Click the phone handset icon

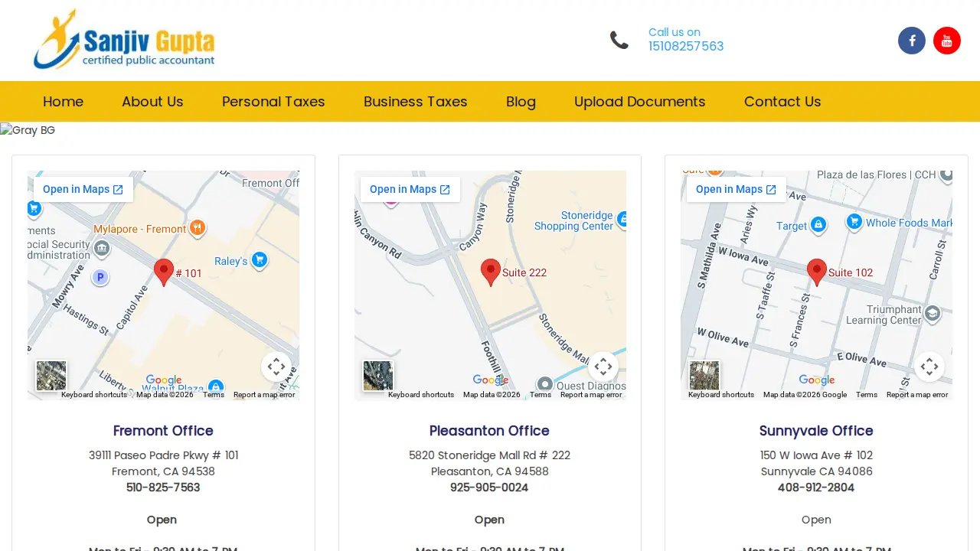[x=619, y=40]
